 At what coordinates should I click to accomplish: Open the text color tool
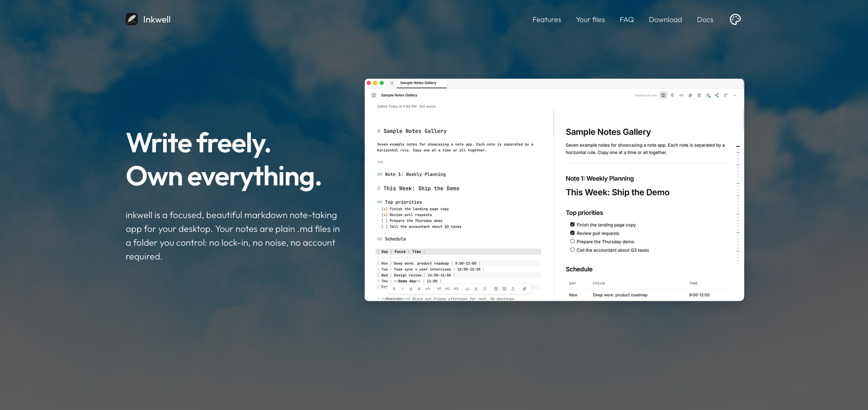coord(476,289)
